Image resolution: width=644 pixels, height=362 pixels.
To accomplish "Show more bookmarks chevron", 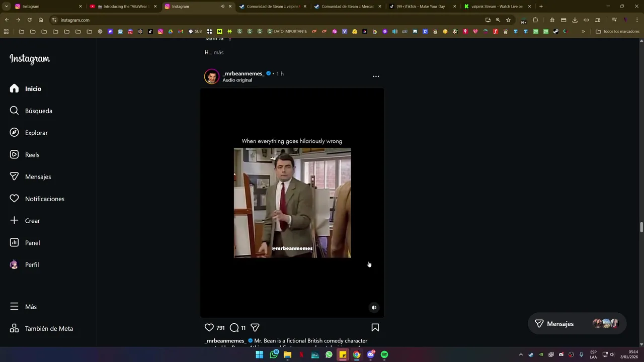I will click(583, 32).
